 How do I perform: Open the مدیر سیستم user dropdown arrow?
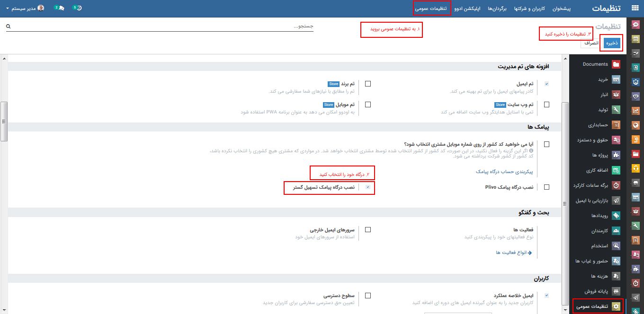coord(8,9)
